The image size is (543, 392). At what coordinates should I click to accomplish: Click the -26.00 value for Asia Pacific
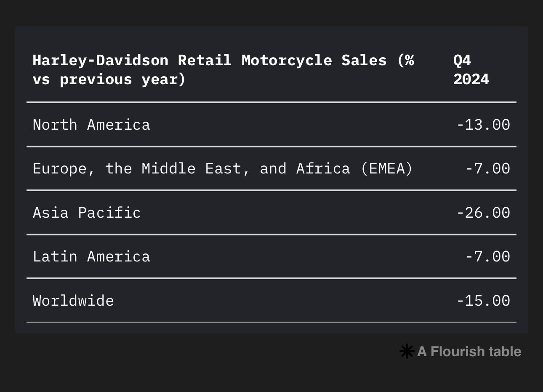483,213
